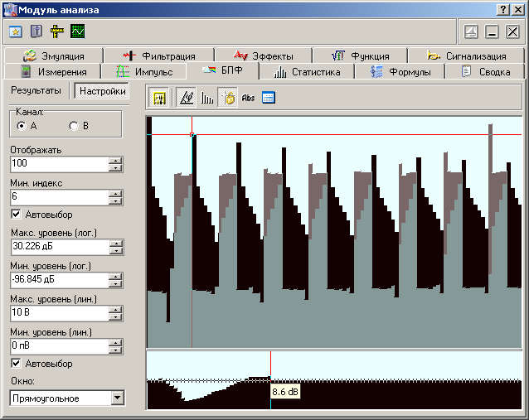Click the lock hold icon in FFT toolbar
The image size is (529, 420).
[228, 98]
